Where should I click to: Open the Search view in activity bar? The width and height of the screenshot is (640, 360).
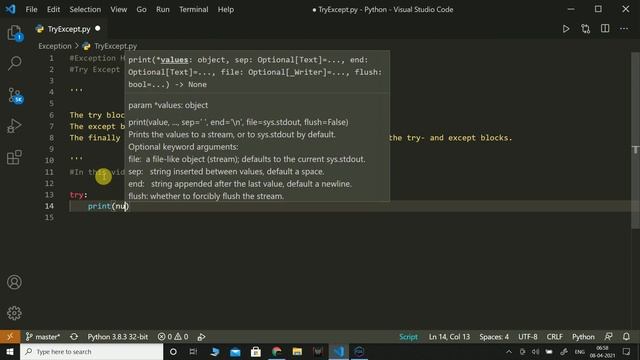[15, 63]
